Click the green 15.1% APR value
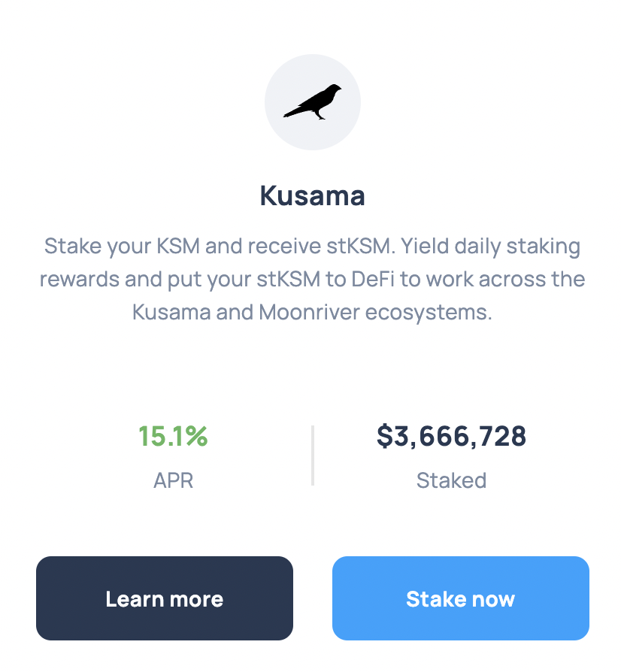 point(173,436)
